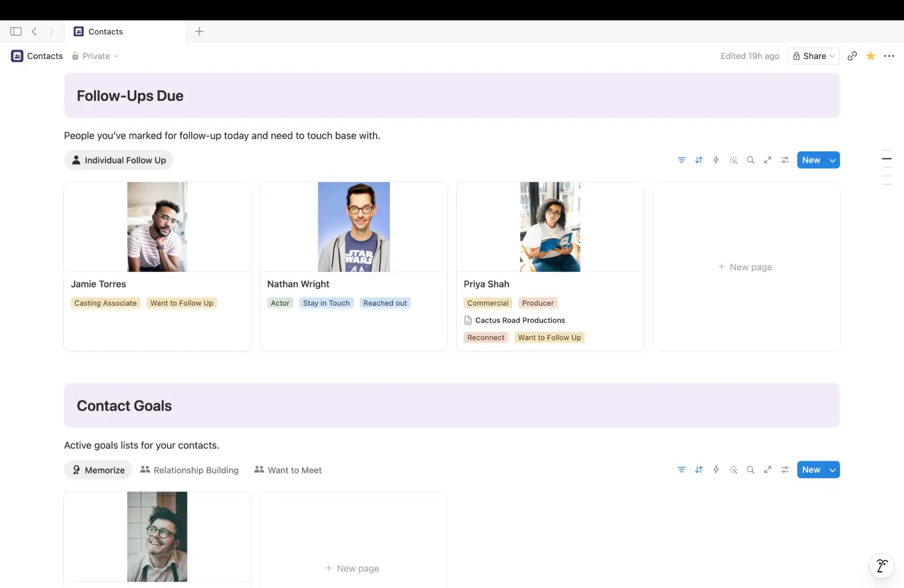The image size is (904, 588).
Task: Add New page in Follow-Ups Due gallery
Action: 746,267
